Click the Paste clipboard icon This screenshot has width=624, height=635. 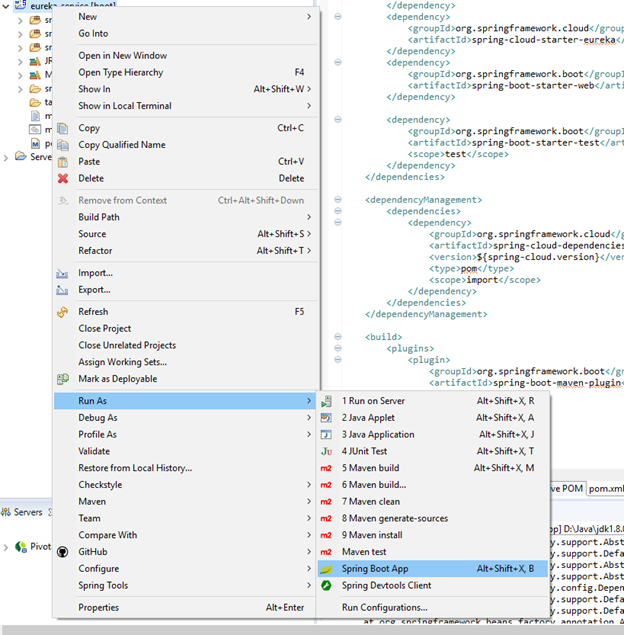[x=63, y=162]
